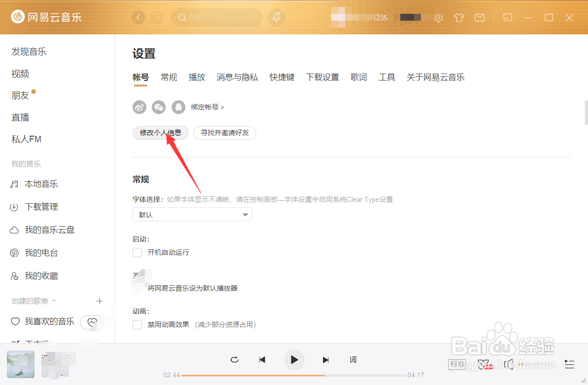Click the 修改个人信息 button
588x385 pixels.
pyautogui.click(x=161, y=133)
